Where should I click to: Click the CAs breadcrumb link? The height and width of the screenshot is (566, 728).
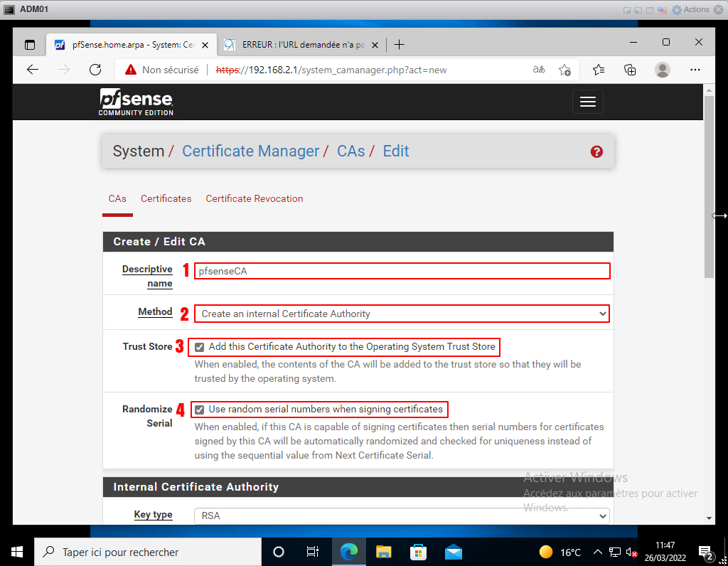350,151
